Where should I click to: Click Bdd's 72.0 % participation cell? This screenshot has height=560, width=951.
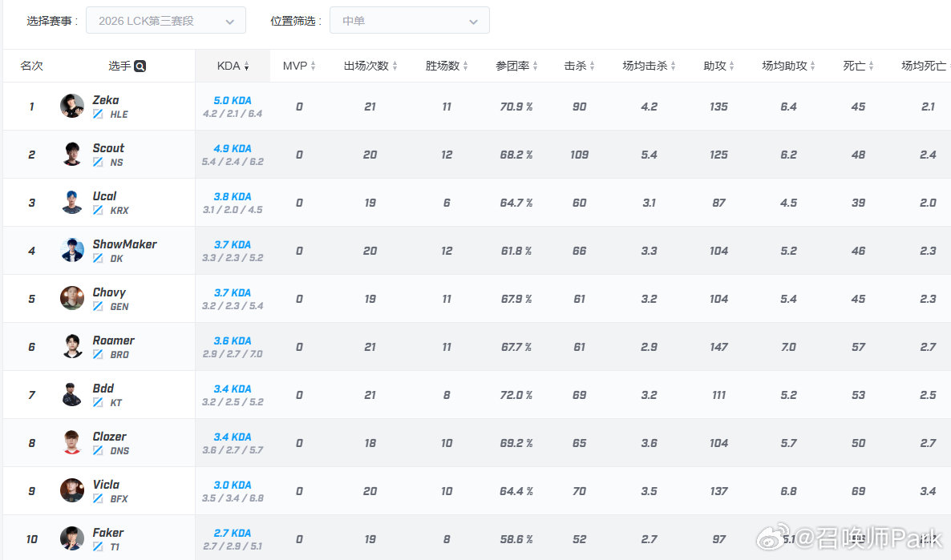tap(516, 395)
